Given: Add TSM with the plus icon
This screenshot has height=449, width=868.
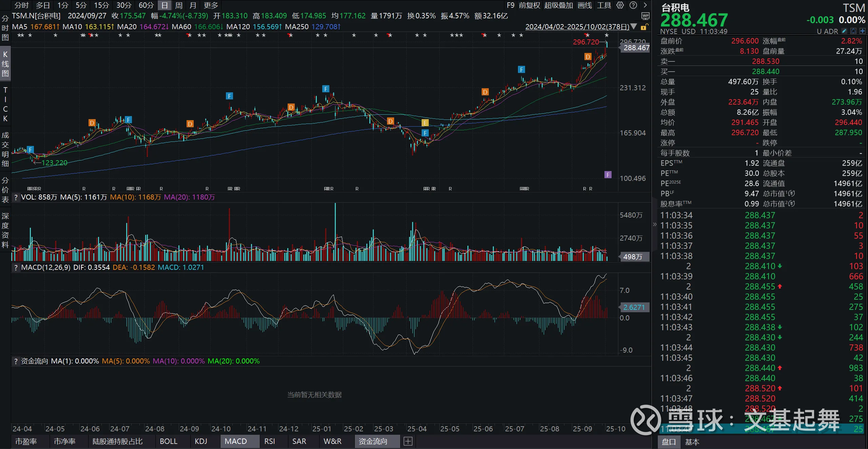Looking at the screenshot, I should (x=862, y=31).
